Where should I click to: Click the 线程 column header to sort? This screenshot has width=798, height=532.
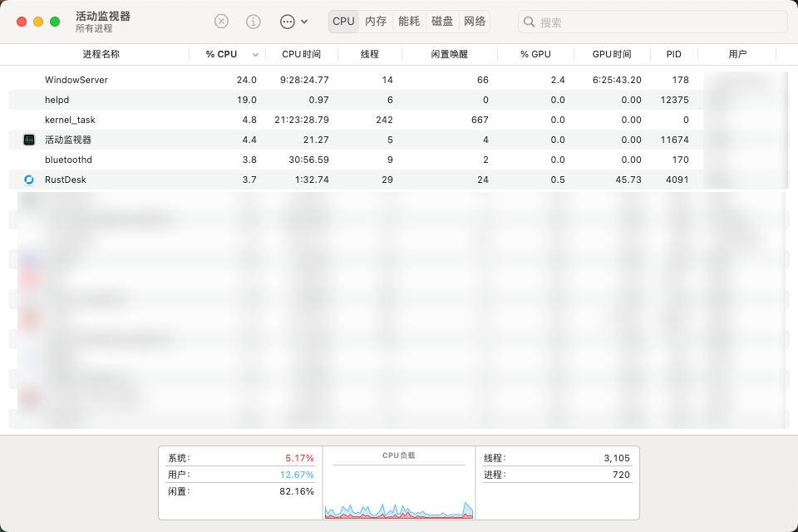(x=370, y=53)
